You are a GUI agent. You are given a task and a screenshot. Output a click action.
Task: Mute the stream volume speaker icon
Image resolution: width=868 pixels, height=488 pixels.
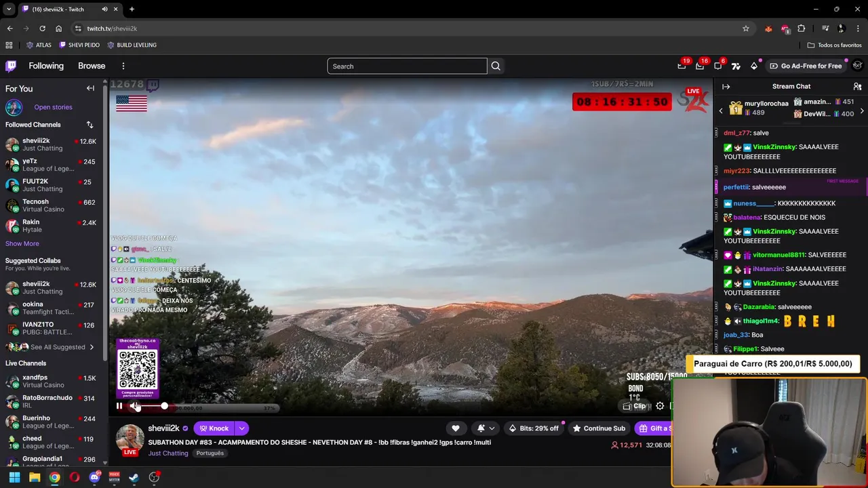(x=134, y=406)
